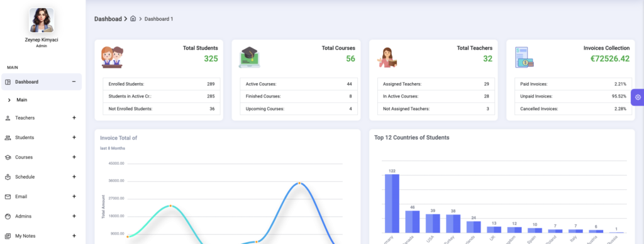Click the Germany bar labeled 122
The width and height of the screenshot is (644, 244).
(x=392, y=204)
